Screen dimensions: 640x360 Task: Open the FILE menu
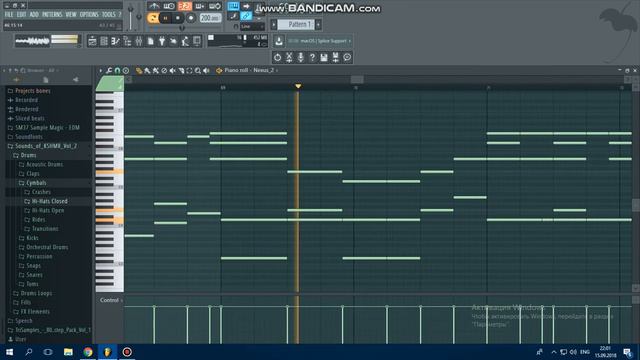coord(9,14)
